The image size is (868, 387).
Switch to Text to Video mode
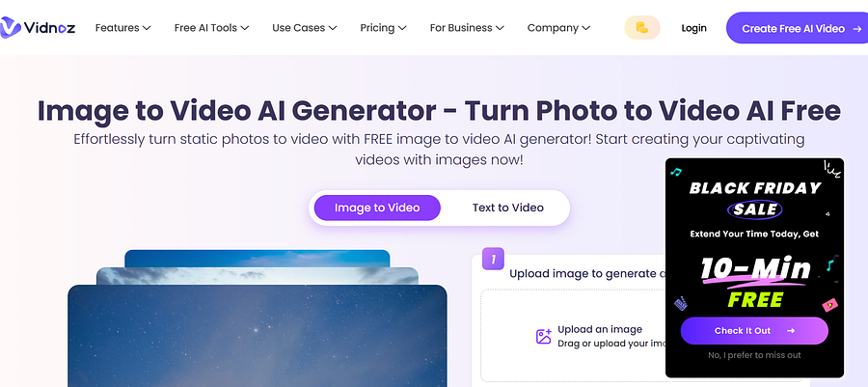click(x=507, y=207)
